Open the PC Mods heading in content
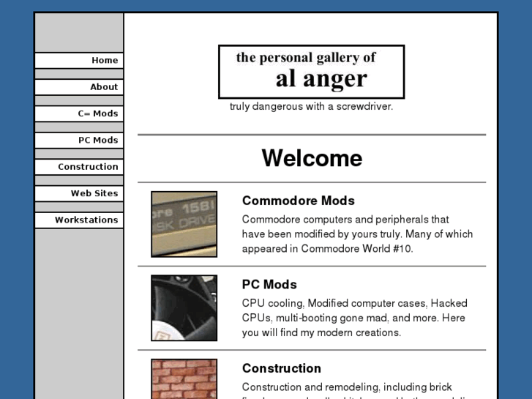 coord(269,285)
